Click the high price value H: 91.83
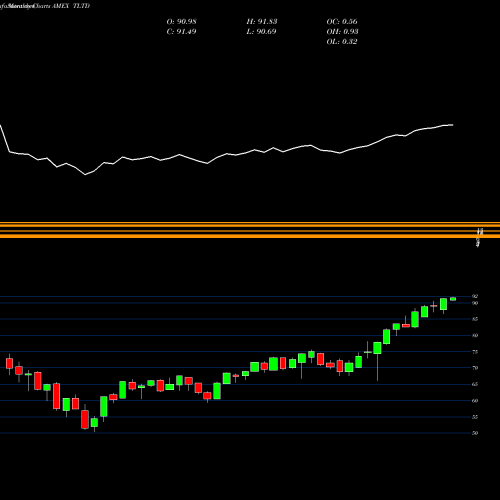Screen dimensions: 500x500 pyautogui.click(x=262, y=22)
